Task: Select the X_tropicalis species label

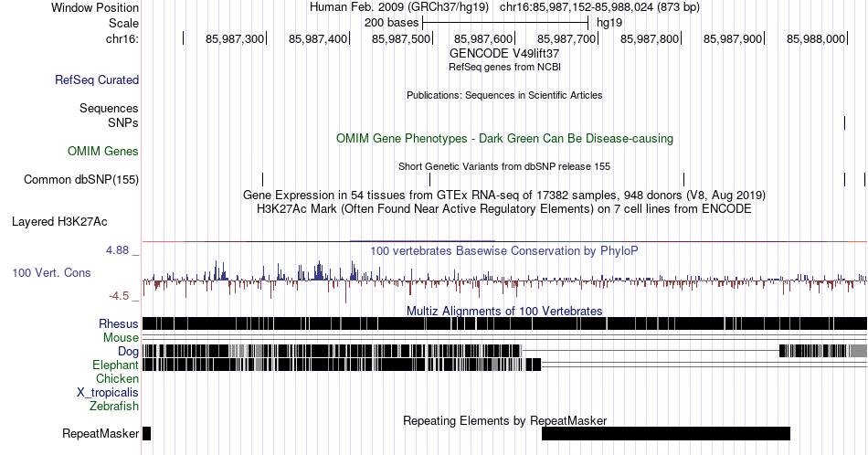Action: click(x=108, y=393)
